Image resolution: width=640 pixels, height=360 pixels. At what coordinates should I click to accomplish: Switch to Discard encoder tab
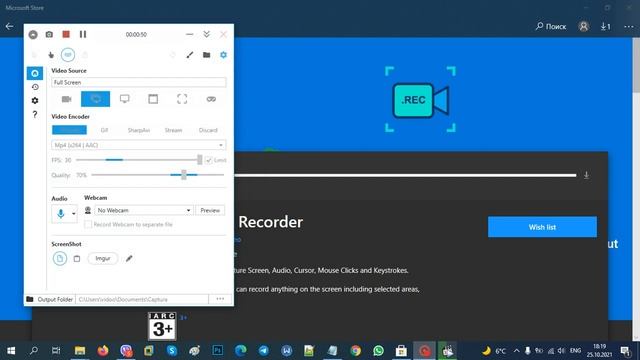(x=208, y=130)
